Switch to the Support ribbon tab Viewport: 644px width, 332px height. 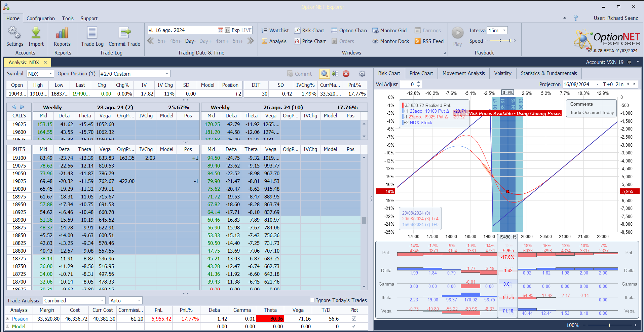click(x=89, y=19)
